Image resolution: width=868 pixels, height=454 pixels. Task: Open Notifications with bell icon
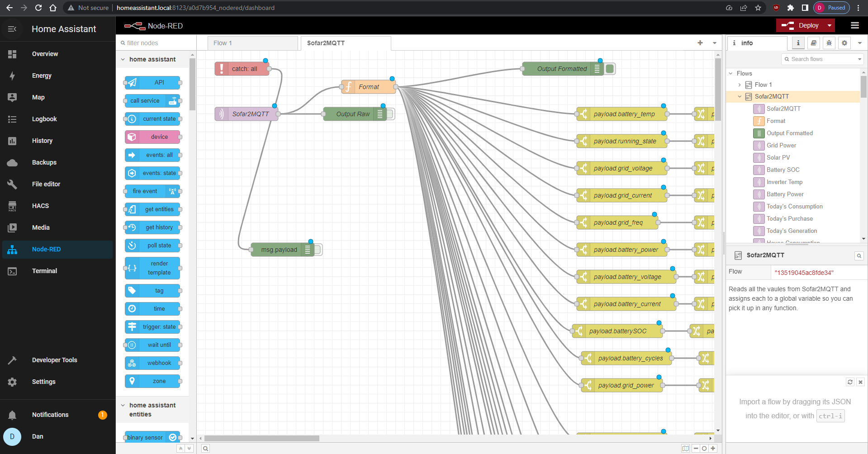[57, 415]
